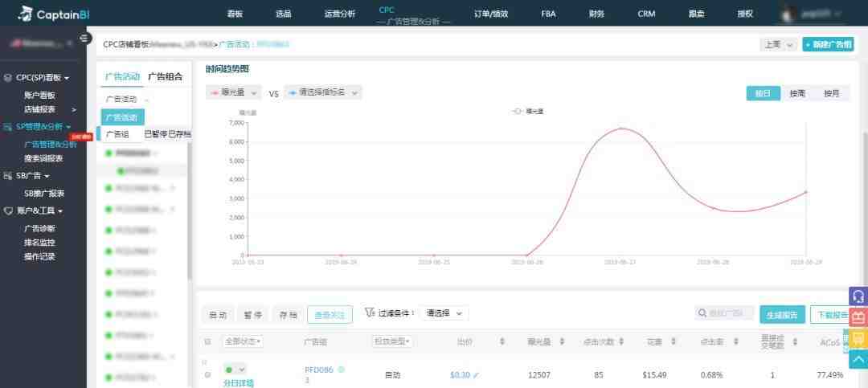Tick the PFD086 row checkbox
The image size is (868, 388).
[x=207, y=374]
